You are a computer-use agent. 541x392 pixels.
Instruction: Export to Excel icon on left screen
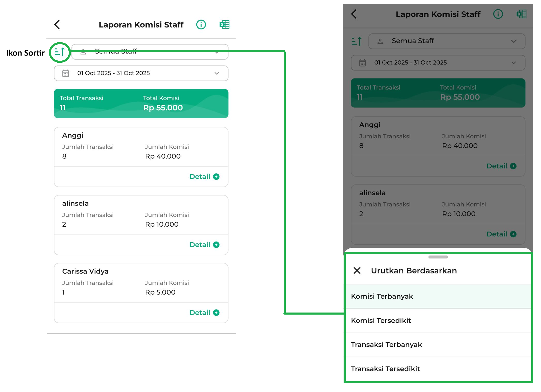pyautogui.click(x=224, y=25)
